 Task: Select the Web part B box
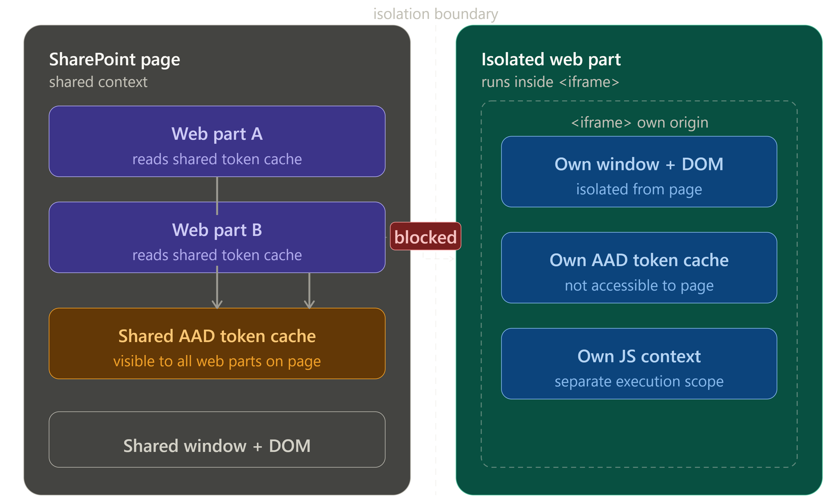click(217, 237)
